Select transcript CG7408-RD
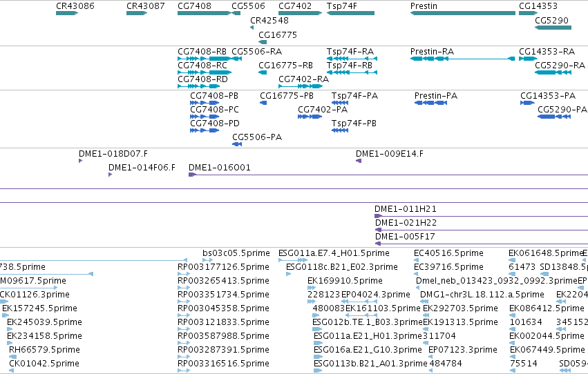Viewport: 588px width, 374px height. point(199,86)
